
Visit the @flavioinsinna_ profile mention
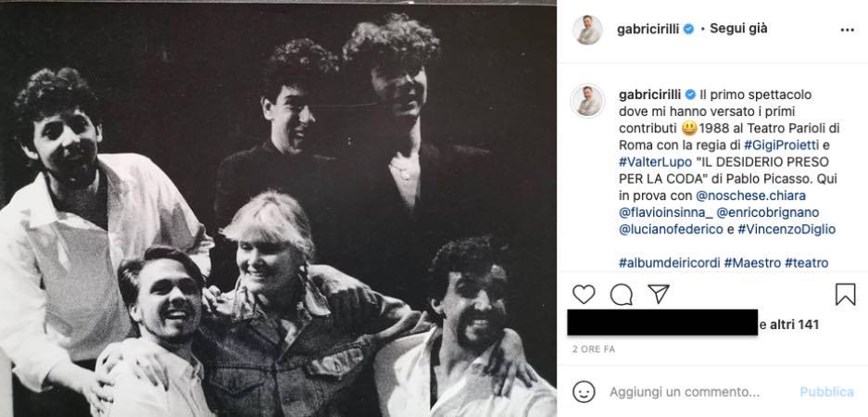click(664, 212)
